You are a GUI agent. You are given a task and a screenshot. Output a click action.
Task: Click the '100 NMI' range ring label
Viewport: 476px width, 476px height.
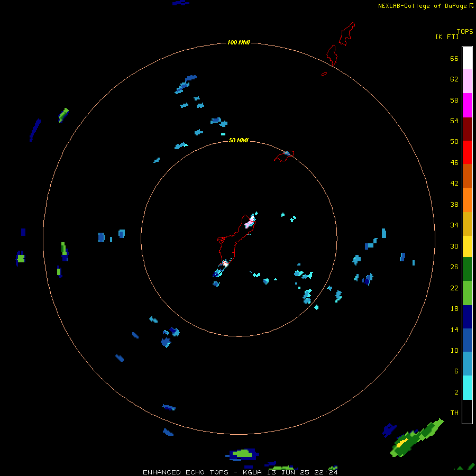[x=239, y=42]
